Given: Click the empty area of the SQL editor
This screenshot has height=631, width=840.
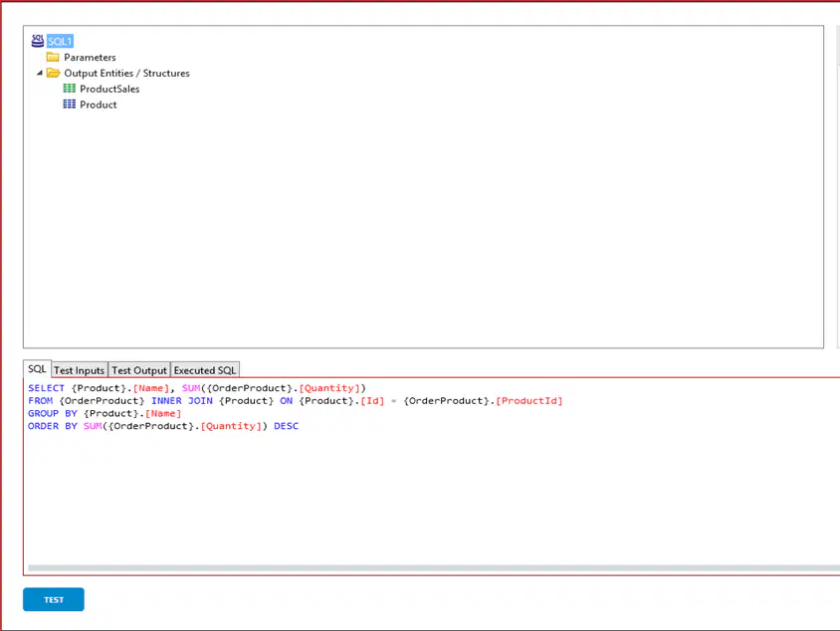Looking at the screenshot, I should click(x=429, y=499).
